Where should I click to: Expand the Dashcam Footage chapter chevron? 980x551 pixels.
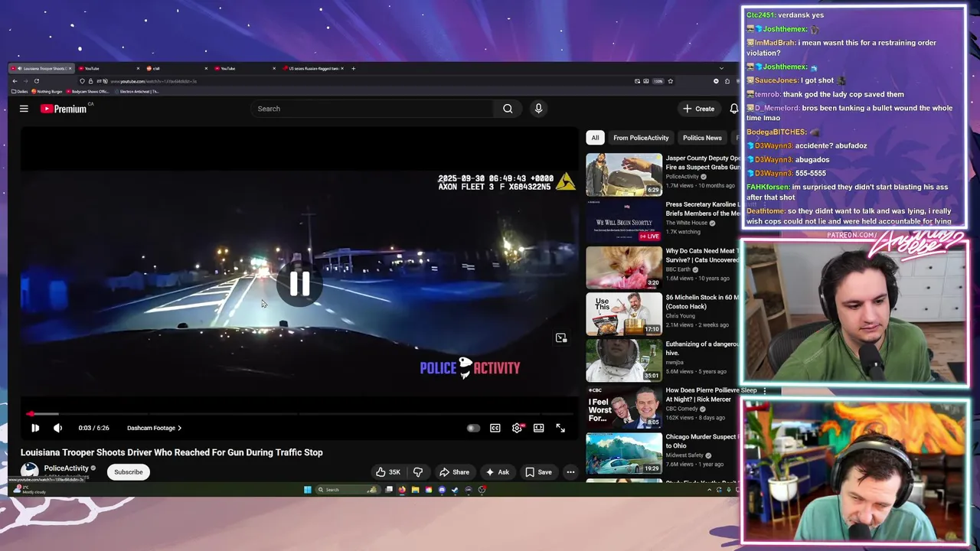click(x=179, y=428)
